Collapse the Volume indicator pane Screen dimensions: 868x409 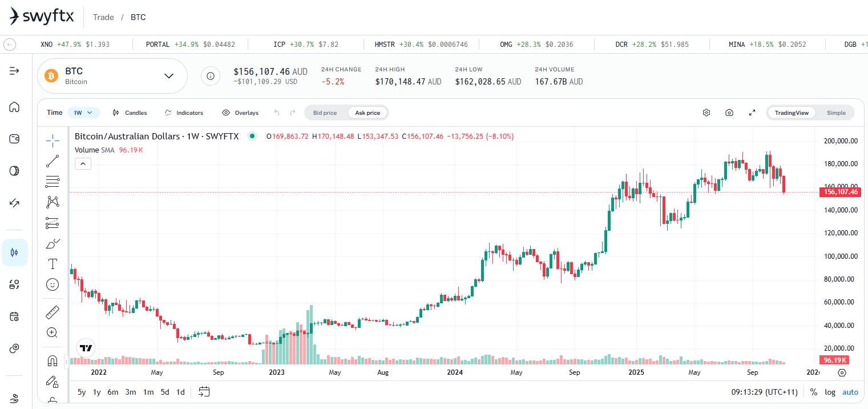(x=83, y=163)
